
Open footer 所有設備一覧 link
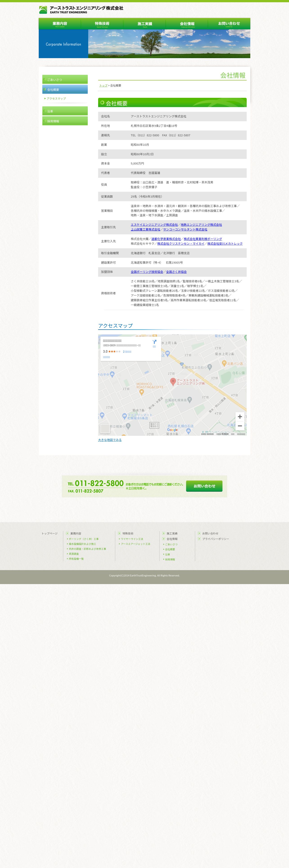click(76, 559)
